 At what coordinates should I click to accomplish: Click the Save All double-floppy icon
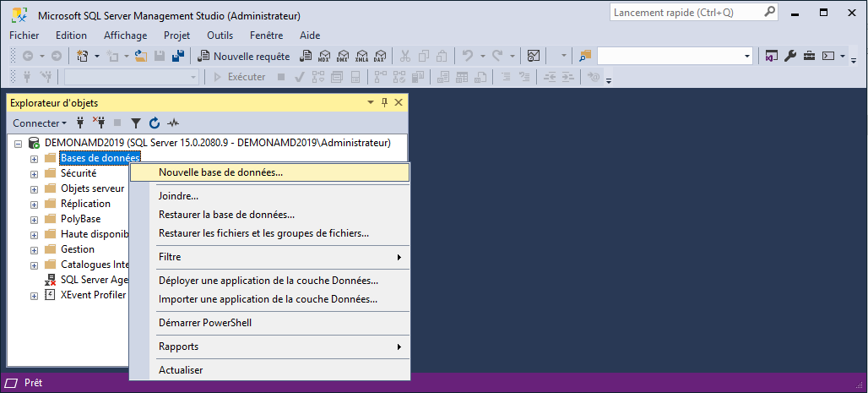(x=178, y=56)
